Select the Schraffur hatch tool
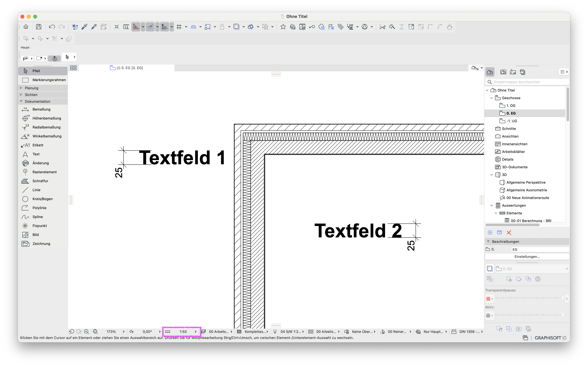Viewport: 588px width, 366px height. coord(43,181)
